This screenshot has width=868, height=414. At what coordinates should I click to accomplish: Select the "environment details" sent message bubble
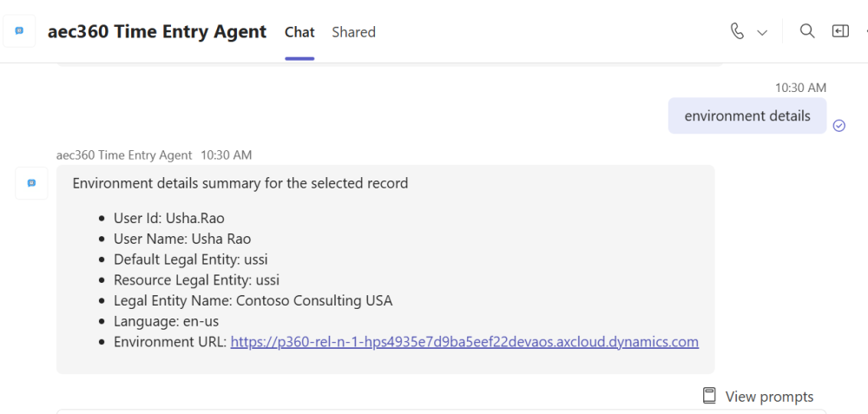click(x=746, y=116)
